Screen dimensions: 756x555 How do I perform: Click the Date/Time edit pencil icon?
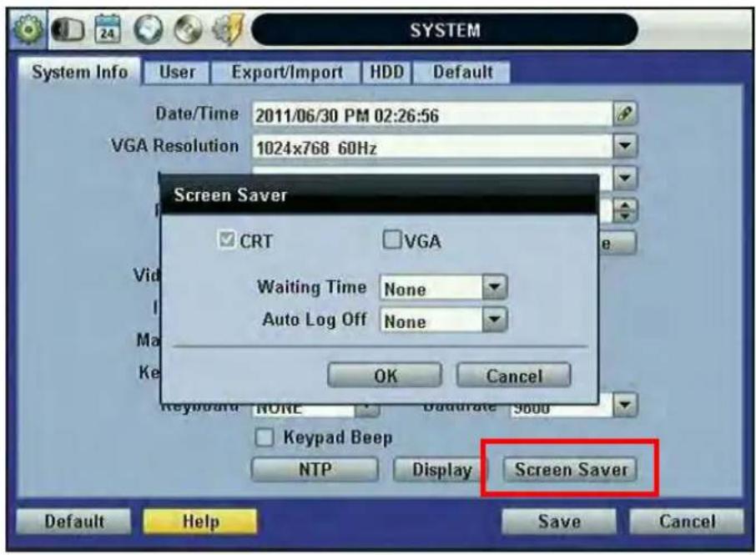coord(625,114)
